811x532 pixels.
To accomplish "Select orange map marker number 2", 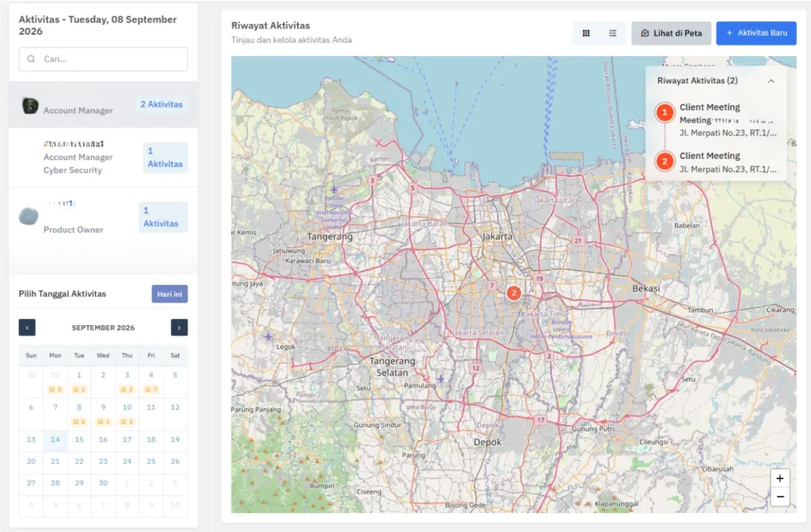I will click(513, 293).
